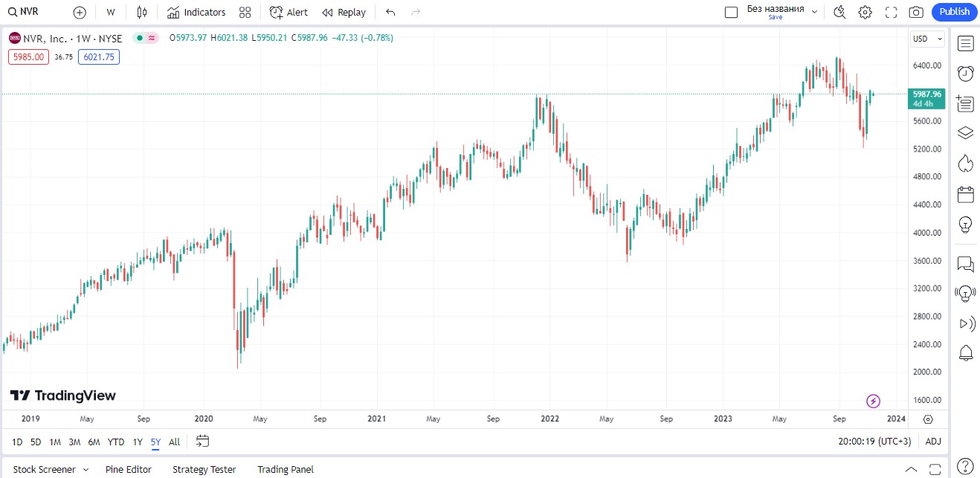Add a comparison symbol with plus icon
The height and width of the screenshot is (478, 980).
[x=80, y=12]
